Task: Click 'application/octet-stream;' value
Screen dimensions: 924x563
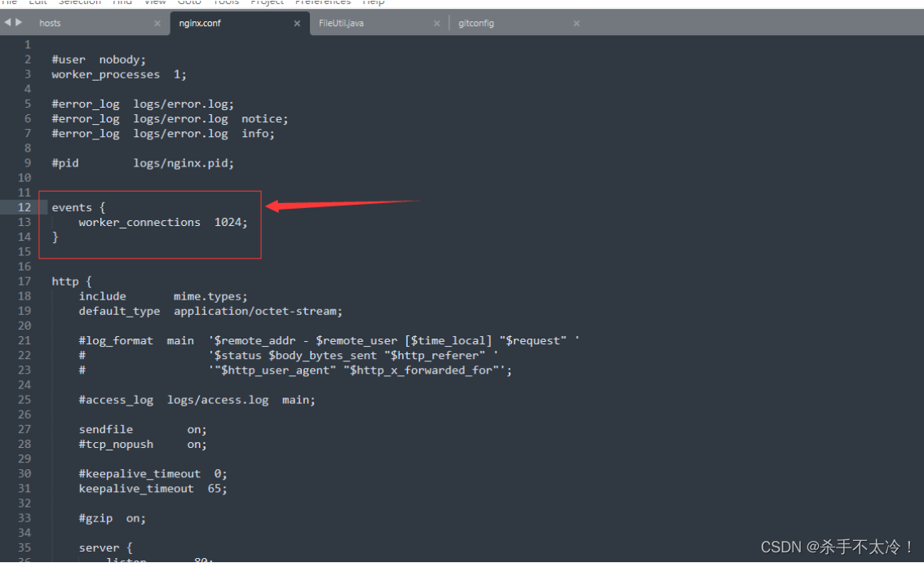Action: [x=258, y=311]
